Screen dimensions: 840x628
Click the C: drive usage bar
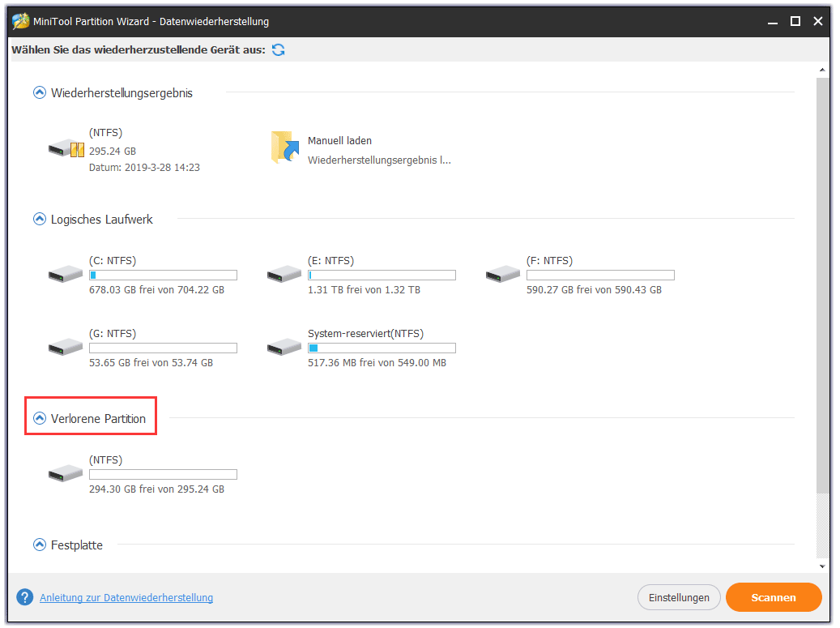[163, 276]
